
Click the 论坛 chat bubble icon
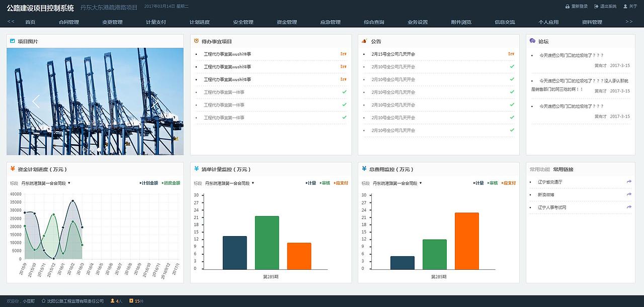click(532, 41)
